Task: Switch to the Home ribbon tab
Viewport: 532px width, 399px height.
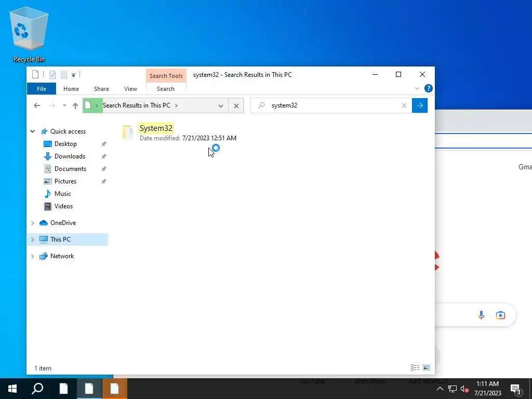Action: click(x=71, y=89)
